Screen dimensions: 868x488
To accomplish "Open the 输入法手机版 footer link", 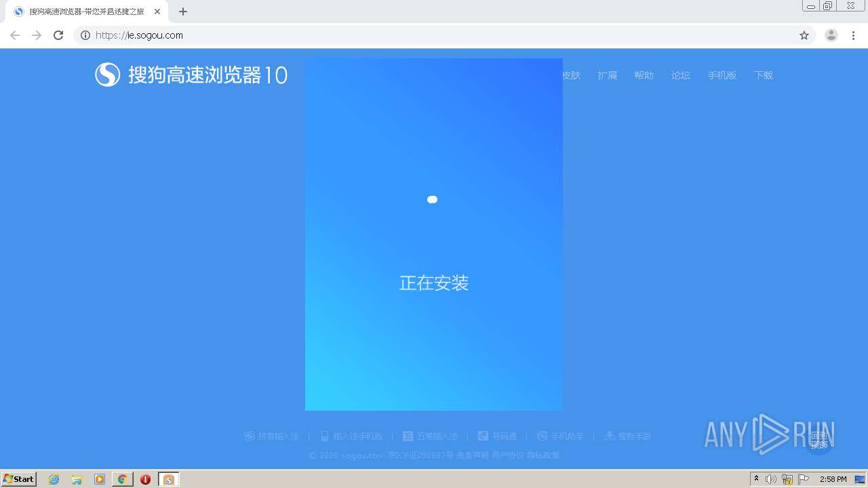I will coord(352,436).
